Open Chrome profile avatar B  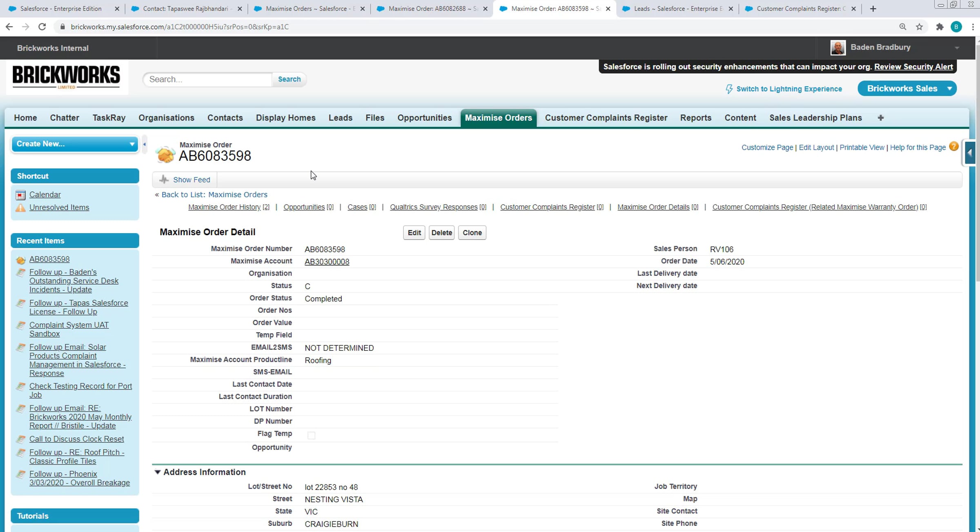[x=956, y=27]
